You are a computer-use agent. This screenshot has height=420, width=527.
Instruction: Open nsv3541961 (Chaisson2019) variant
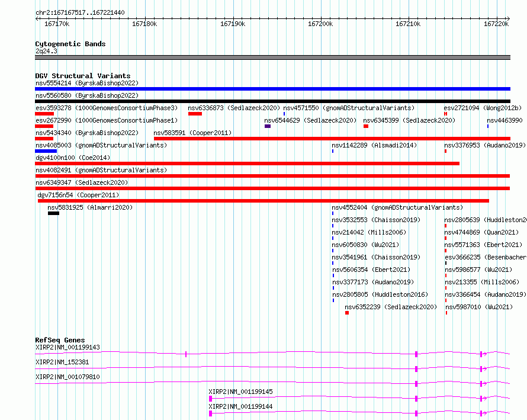pyautogui.click(x=376, y=257)
